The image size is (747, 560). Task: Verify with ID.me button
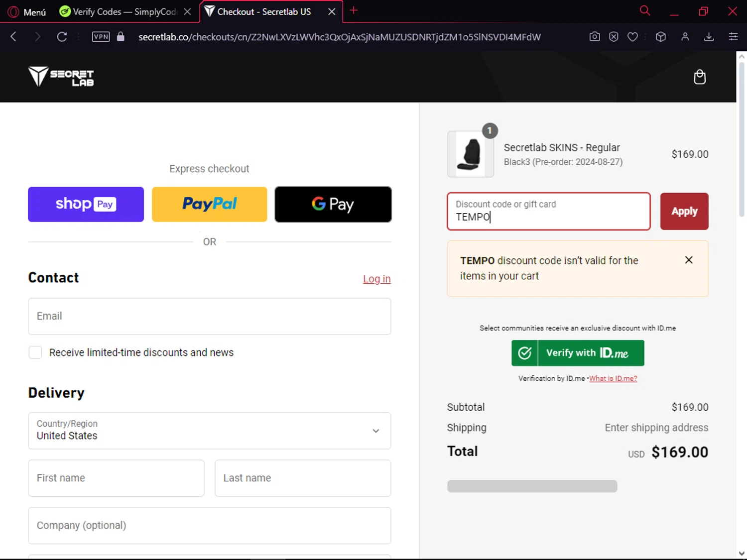point(578,353)
